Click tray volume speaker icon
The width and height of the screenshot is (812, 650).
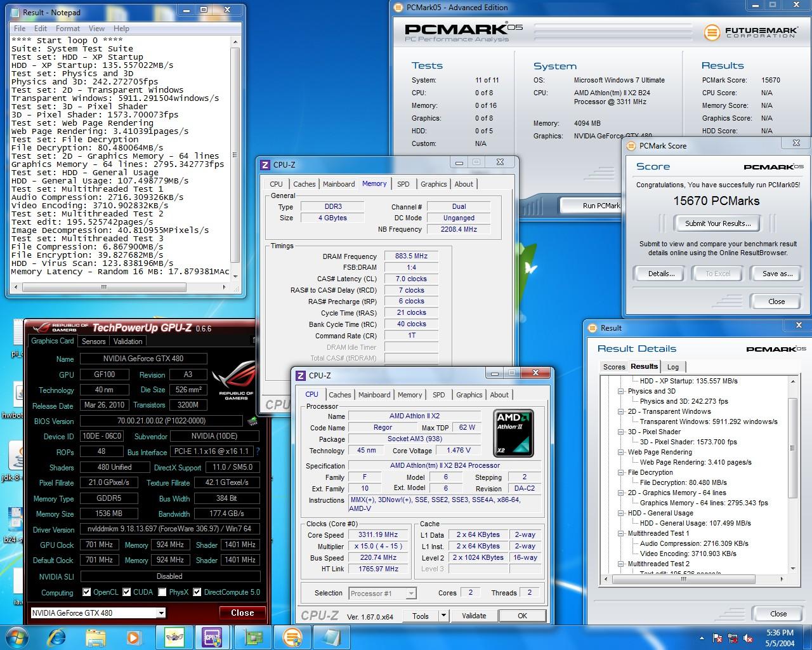click(748, 638)
